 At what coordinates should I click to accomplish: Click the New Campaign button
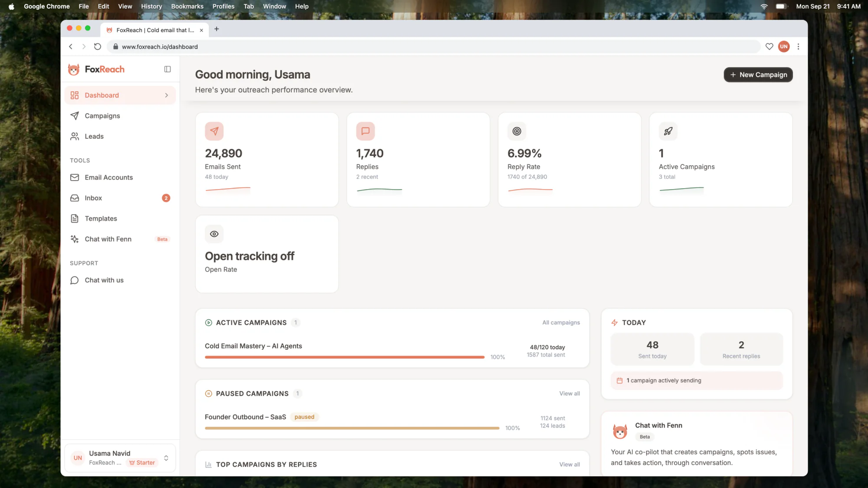tap(758, 75)
